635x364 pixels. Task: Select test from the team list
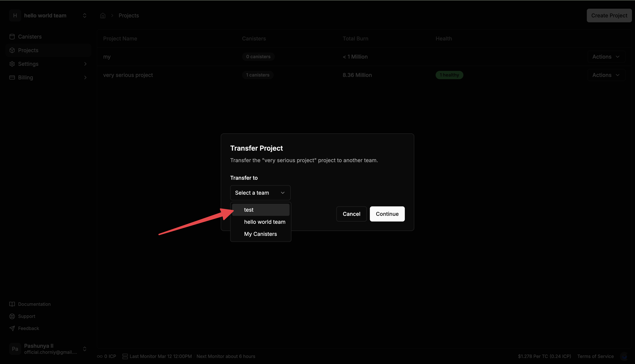pos(260,210)
